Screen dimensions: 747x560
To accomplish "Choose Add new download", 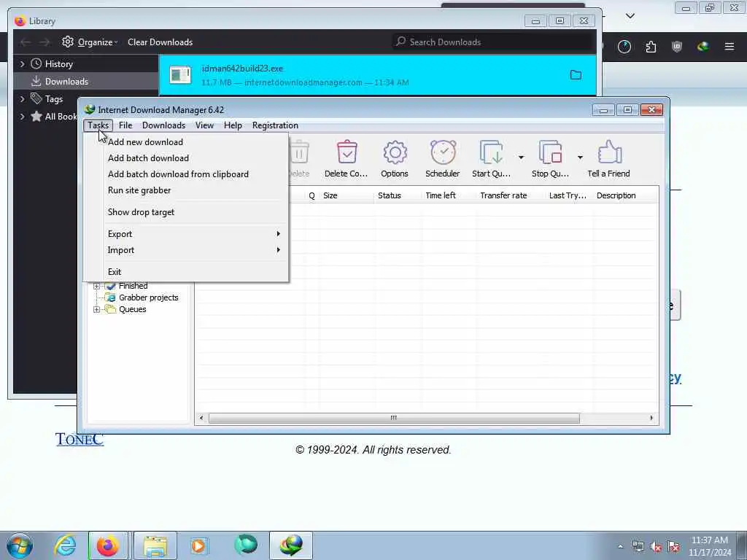I will click(195, 142).
